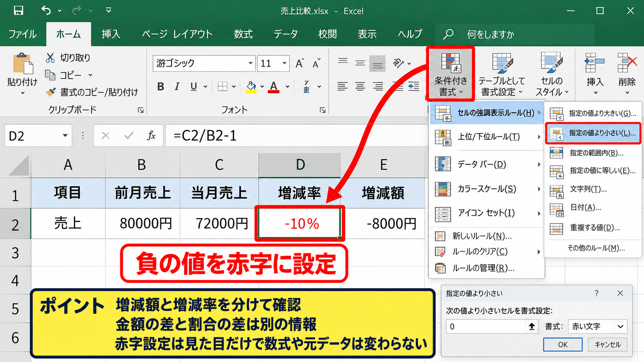Delete cells with 削除 button
The height and width of the screenshot is (362, 644).
[x=627, y=74]
